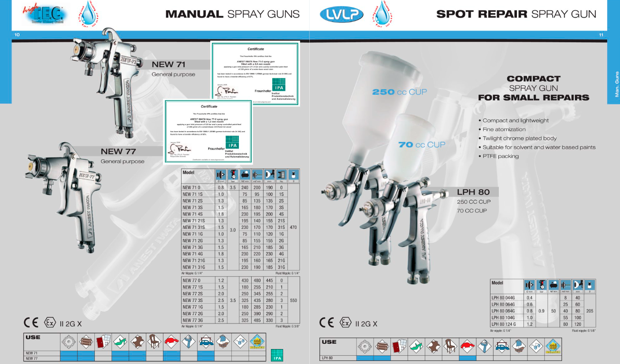
Task: Click page number 11
Action: (602, 34)
